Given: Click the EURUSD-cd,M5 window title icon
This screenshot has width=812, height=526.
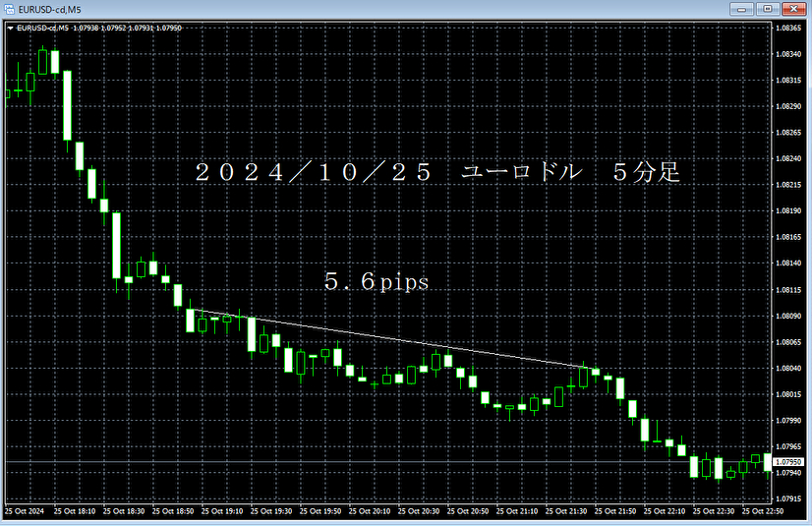Looking at the screenshot, I should pos(9,9).
